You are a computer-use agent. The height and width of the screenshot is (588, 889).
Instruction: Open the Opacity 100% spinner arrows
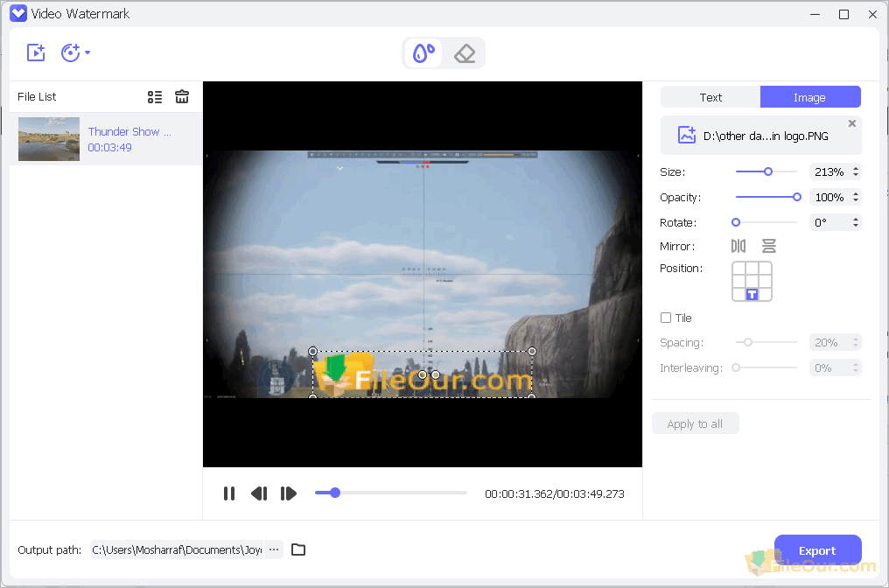(x=855, y=197)
